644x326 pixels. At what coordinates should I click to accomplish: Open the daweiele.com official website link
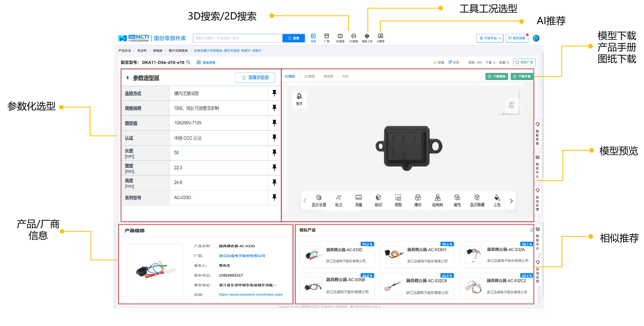click(x=250, y=295)
